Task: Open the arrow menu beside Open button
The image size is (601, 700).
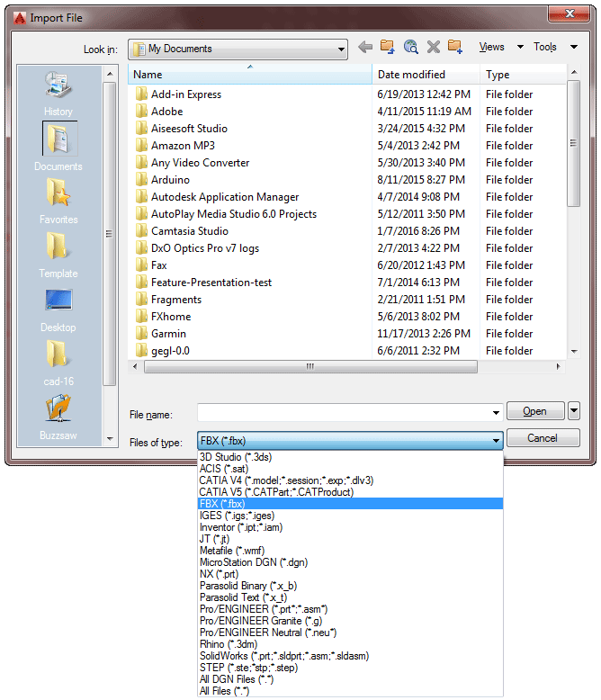Action: [x=574, y=411]
